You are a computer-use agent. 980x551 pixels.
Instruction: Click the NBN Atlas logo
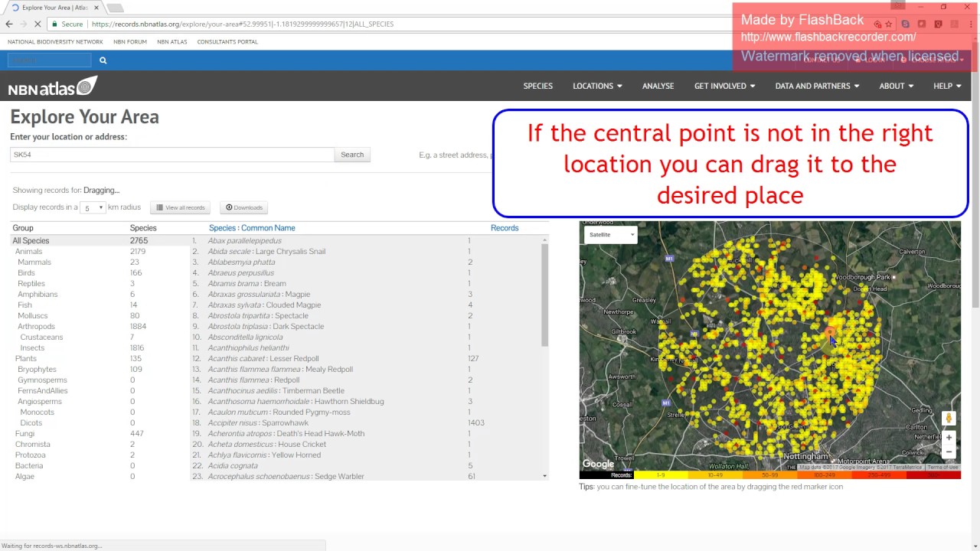[53, 86]
